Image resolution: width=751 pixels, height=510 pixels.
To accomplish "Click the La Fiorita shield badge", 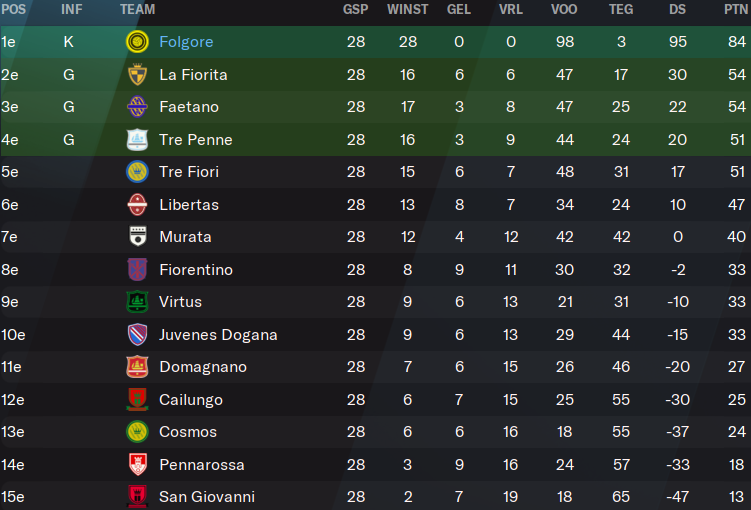I will click(x=137, y=75).
